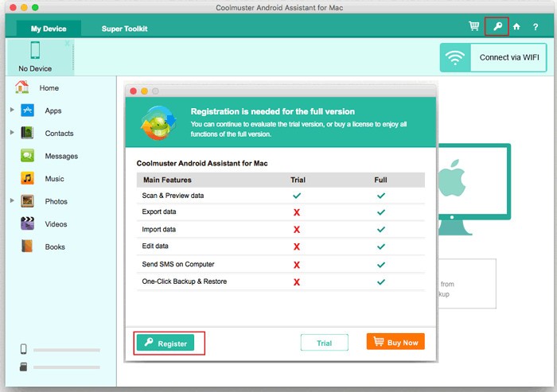557x392 pixels.
Task: Click the orange Buy Now button
Action: 395,342
